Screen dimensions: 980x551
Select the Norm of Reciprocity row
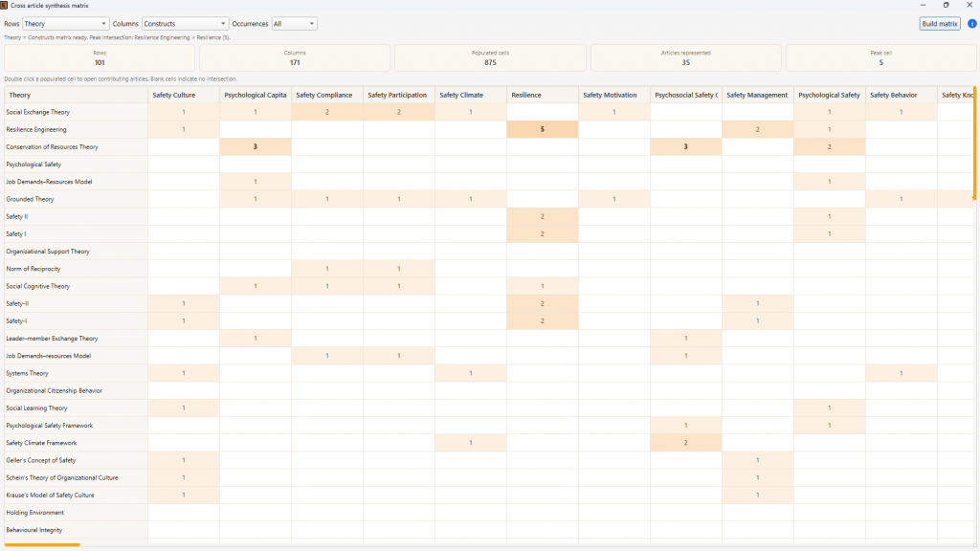(x=77, y=269)
